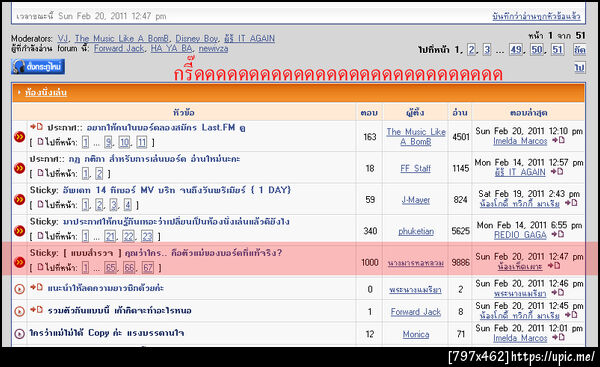Go to page 2 of FF Staff's topic
600x367 pixels.
pyautogui.click(x=99, y=174)
